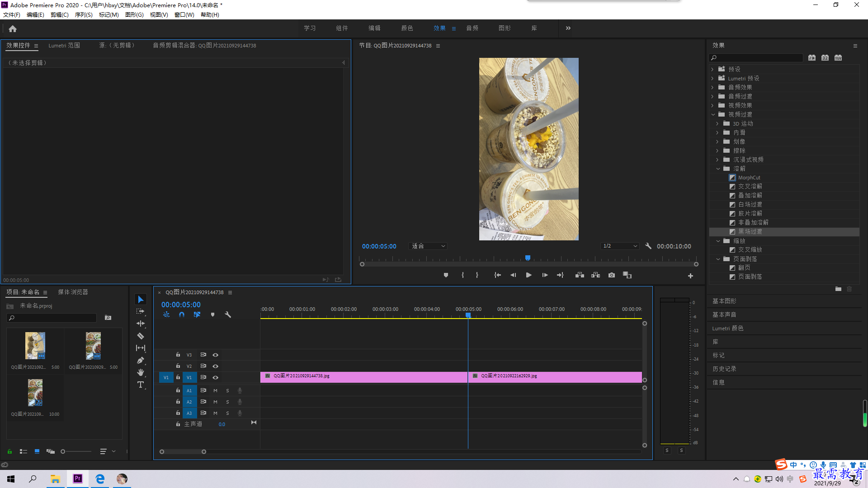The width and height of the screenshot is (868, 488).
Task: Switch to Lumetri 范围 tab
Action: (64, 46)
